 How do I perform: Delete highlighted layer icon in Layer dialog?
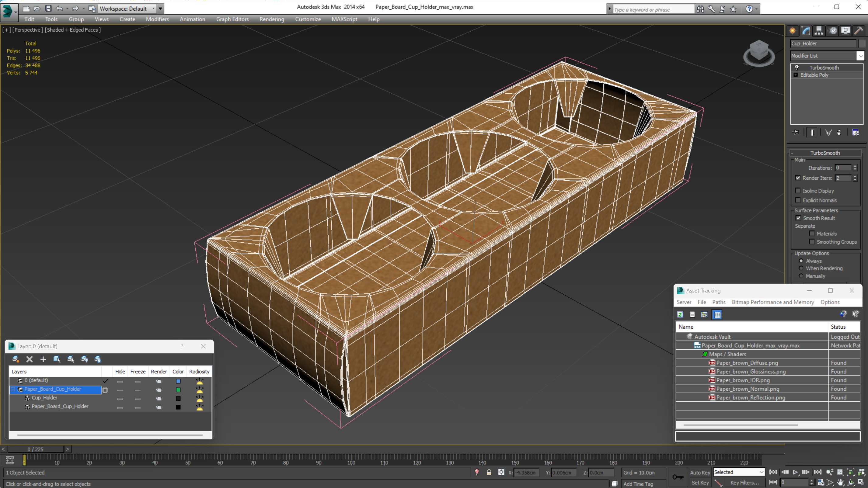point(29,359)
